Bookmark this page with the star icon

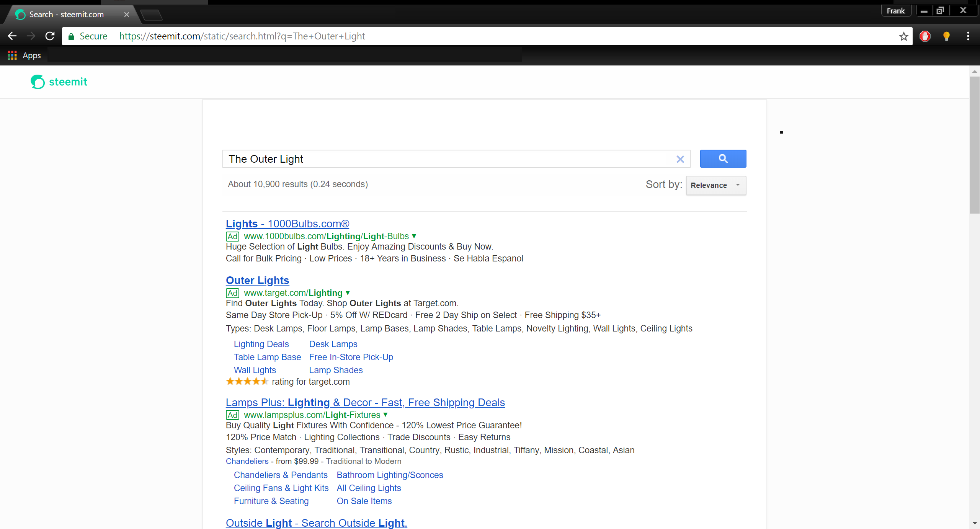(x=904, y=36)
